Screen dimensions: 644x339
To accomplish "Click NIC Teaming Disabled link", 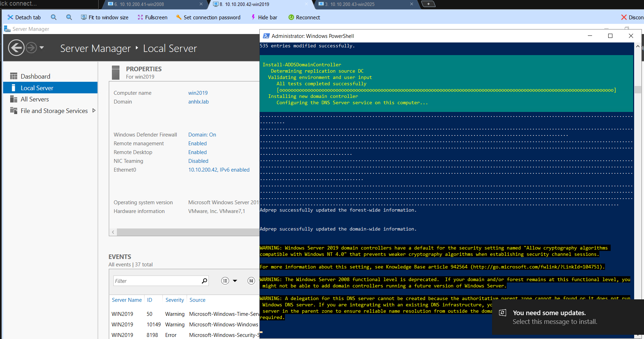I will click(x=198, y=161).
